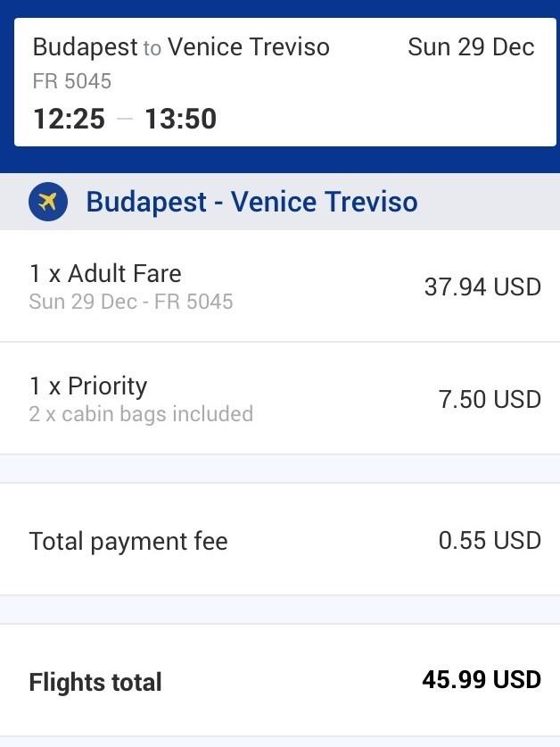Viewport: 560px width, 747px height.
Task: Click the 45.99 USD flights total amount
Action: (x=482, y=680)
